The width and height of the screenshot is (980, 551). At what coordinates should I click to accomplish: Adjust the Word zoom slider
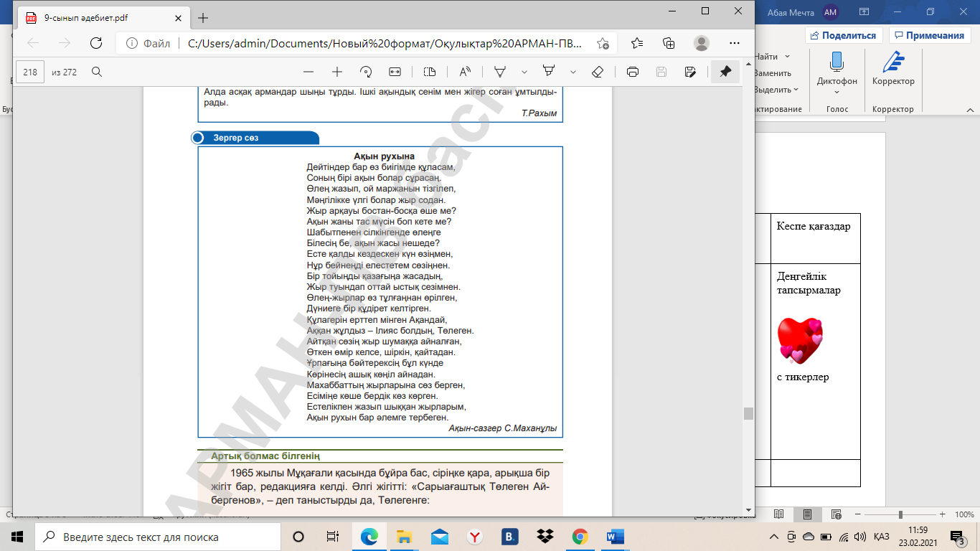tap(900, 514)
